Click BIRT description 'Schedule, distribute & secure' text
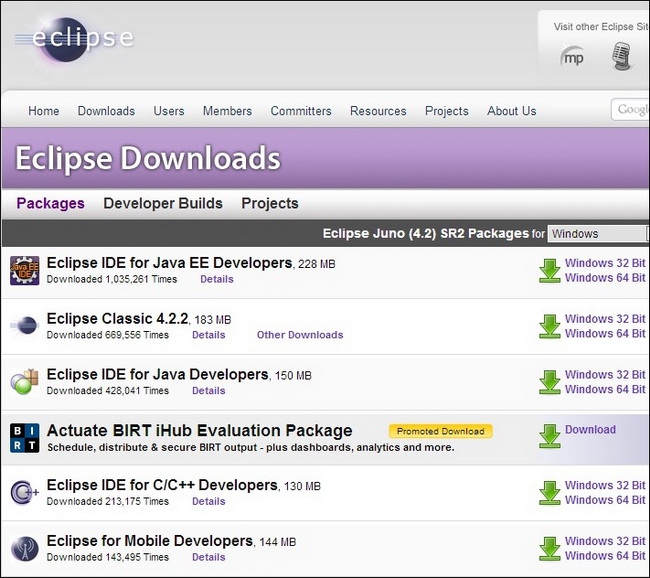This screenshot has width=650, height=578. point(251,448)
